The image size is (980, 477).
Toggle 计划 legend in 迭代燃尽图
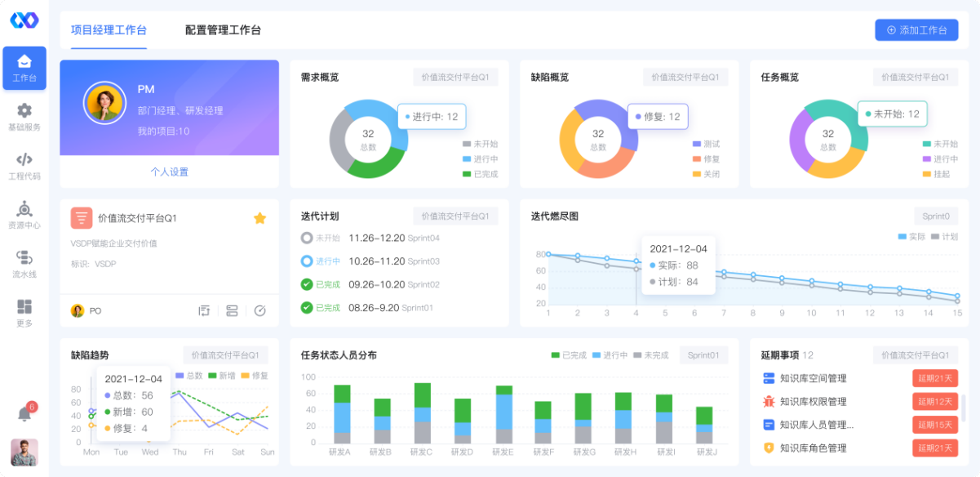[x=944, y=236]
